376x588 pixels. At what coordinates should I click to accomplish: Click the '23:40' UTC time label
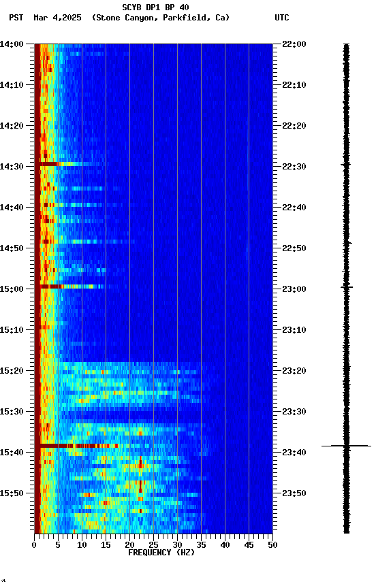294,453
